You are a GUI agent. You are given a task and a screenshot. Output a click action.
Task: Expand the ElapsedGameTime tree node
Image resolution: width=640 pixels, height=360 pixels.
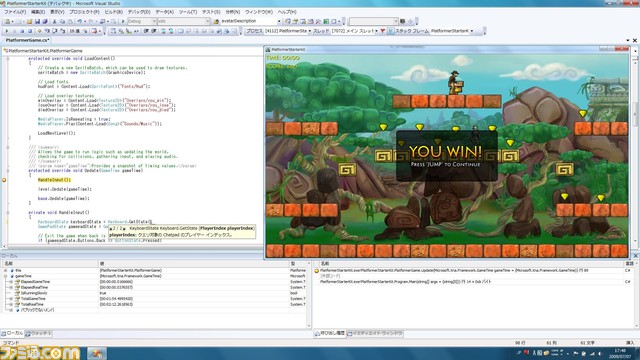[11, 282]
